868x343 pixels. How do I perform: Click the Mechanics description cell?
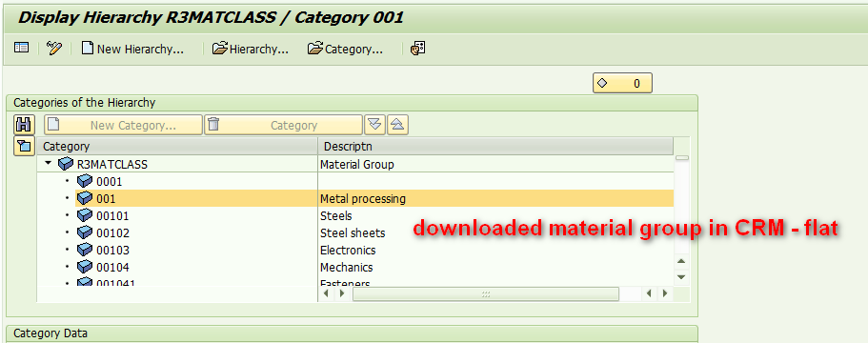[495, 267]
